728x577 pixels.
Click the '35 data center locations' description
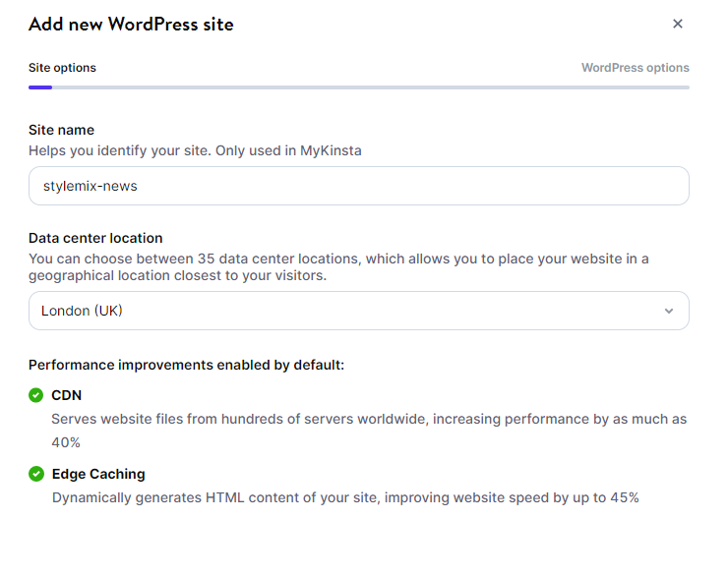pos(339,267)
